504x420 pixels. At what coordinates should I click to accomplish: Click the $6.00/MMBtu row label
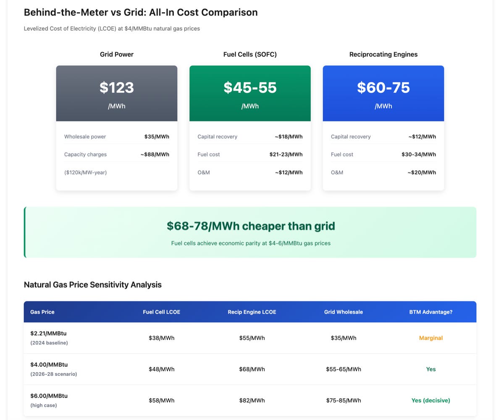point(49,396)
